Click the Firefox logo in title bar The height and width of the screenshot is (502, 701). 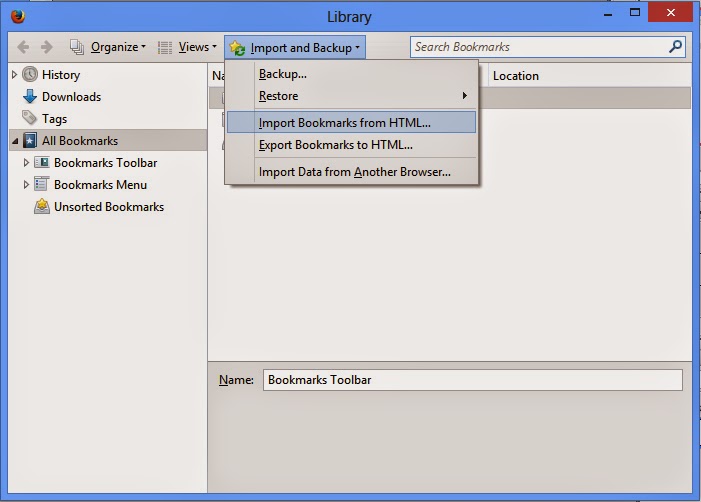[x=18, y=17]
